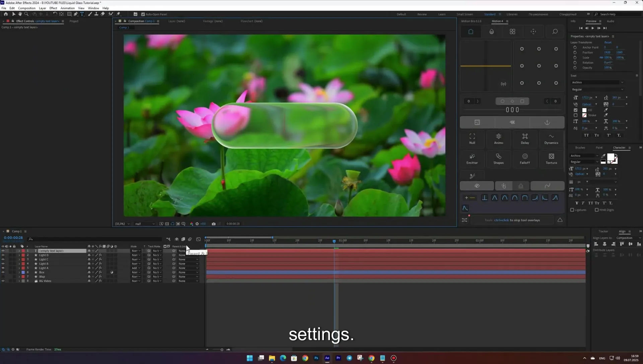Click the Position stopwatch in Properties
This screenshot has height=364, width=643.
click(x=575, y=53)
